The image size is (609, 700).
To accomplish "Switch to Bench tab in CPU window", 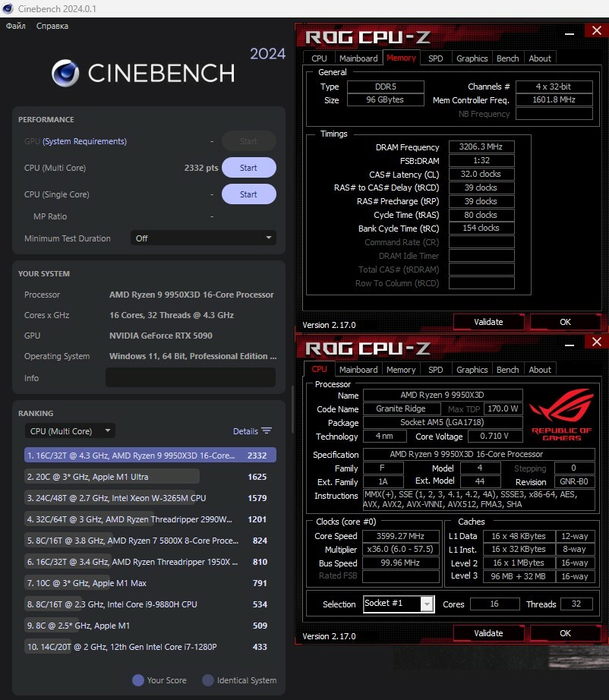I will pos(507,370).
